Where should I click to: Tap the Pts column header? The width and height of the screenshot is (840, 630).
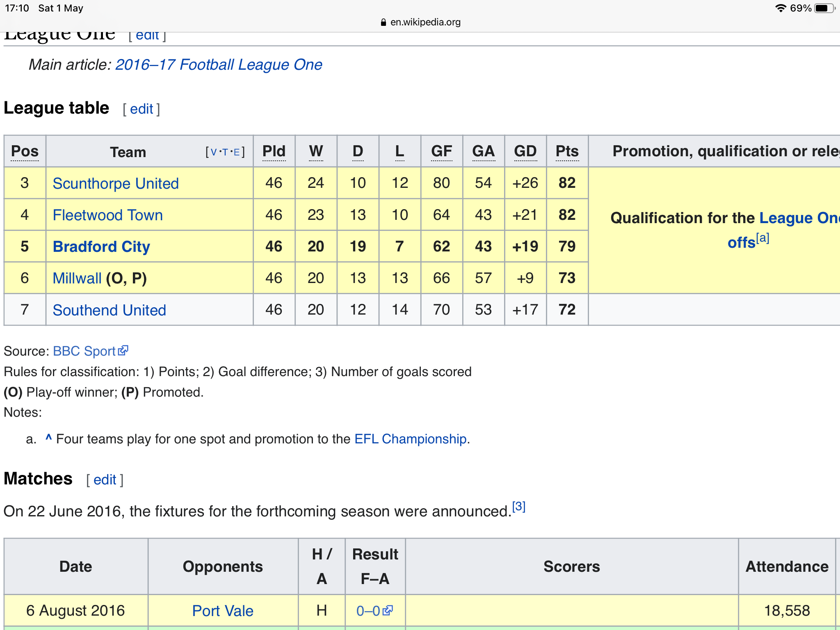567,151
